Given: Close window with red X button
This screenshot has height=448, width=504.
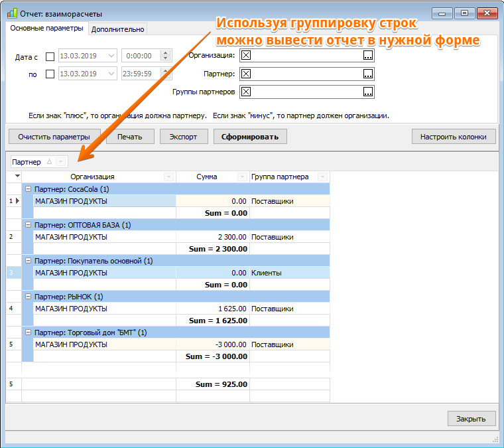Looking at the screenshot, I should [x=487, y=13].
